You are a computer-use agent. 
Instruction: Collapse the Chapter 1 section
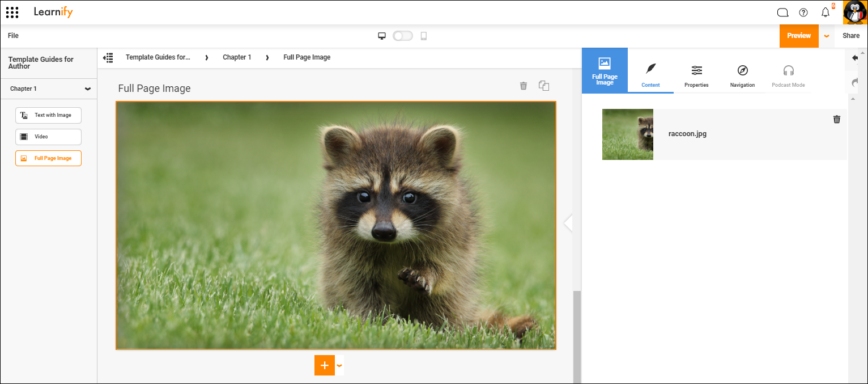tap(87, 88)
